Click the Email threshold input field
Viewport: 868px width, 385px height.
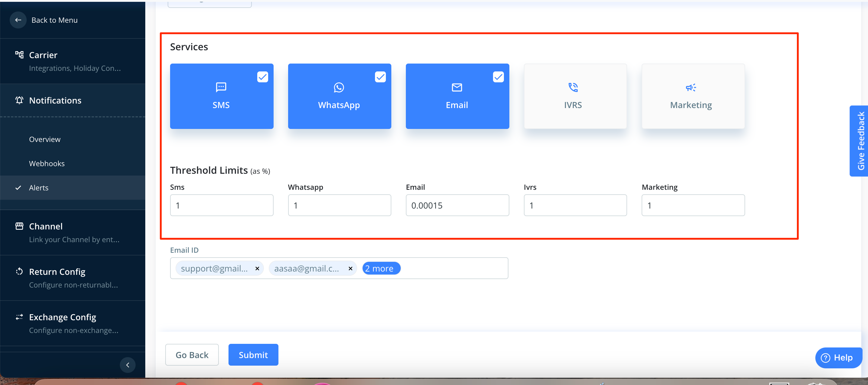(457, 205)
